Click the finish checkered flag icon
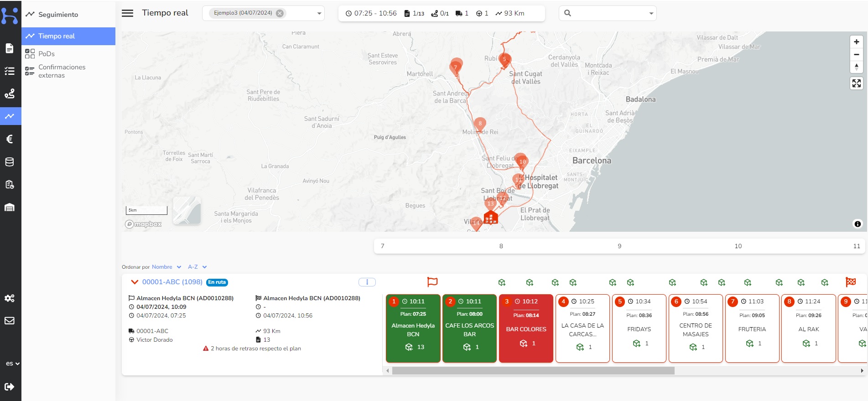This screenshot has width=868, height=401. tap(851, 282)
